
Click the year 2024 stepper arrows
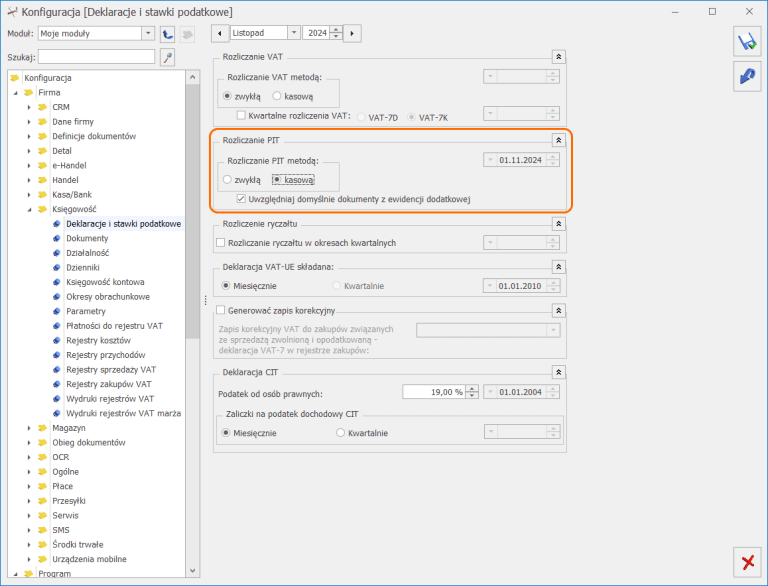(x=336, y=33)
